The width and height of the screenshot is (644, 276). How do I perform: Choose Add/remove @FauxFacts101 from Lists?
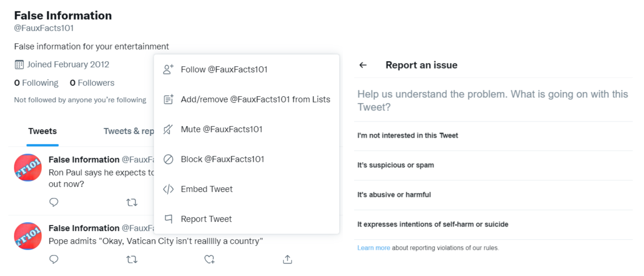255,99
